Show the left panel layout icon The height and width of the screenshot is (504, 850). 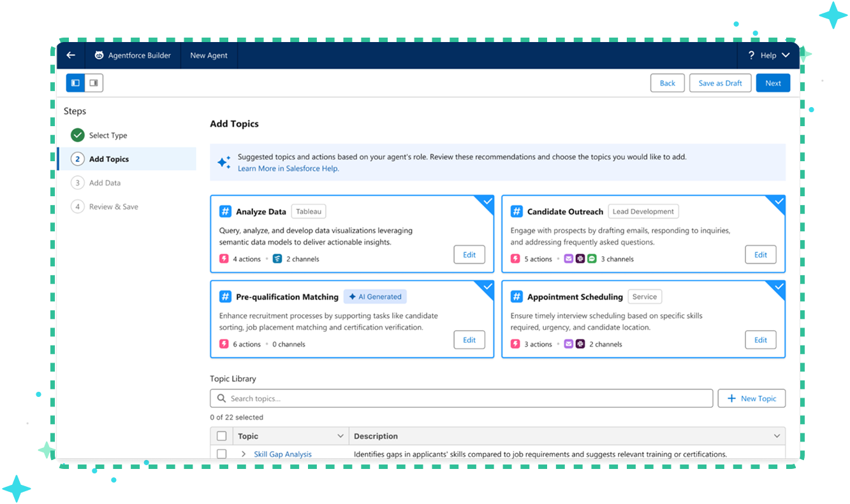click(75, 83)
